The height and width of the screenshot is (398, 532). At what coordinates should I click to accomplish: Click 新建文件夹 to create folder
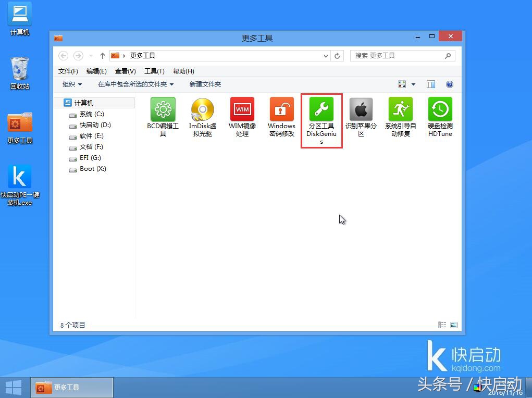205,84
